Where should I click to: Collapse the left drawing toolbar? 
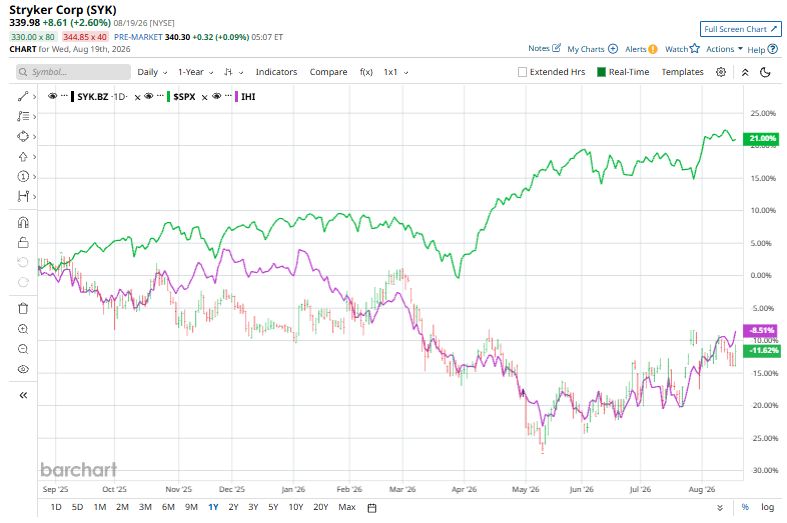23,396
